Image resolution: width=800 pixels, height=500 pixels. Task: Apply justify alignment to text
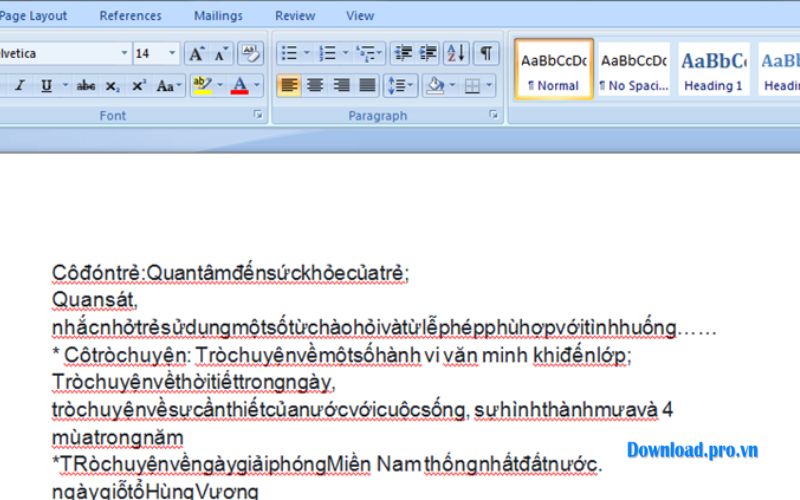(368, 86)
